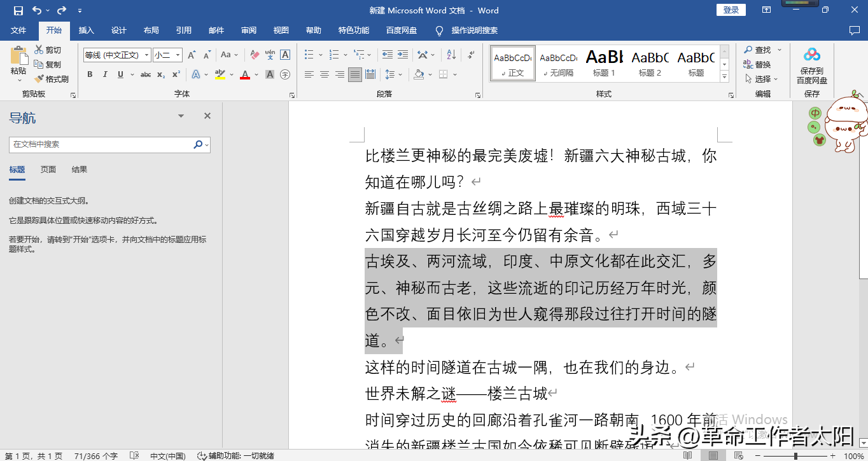Screen dimensions: 868x461
Task: Apply red font color button
Action: click(x=245, y=74)
